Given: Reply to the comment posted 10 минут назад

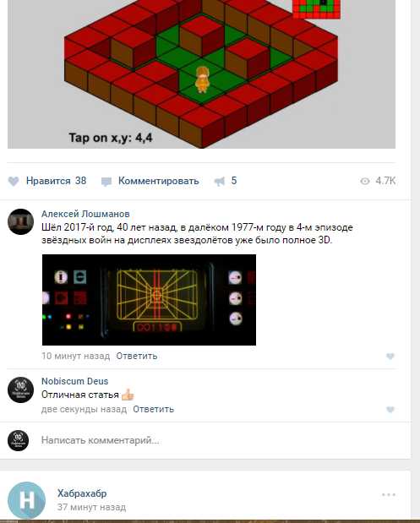Looking at the screenshot, I should 137,356.
